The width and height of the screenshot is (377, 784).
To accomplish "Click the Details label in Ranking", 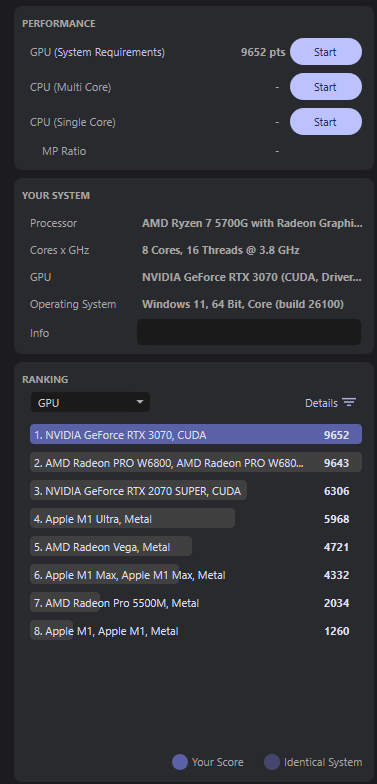I will [x=322, y=402].
